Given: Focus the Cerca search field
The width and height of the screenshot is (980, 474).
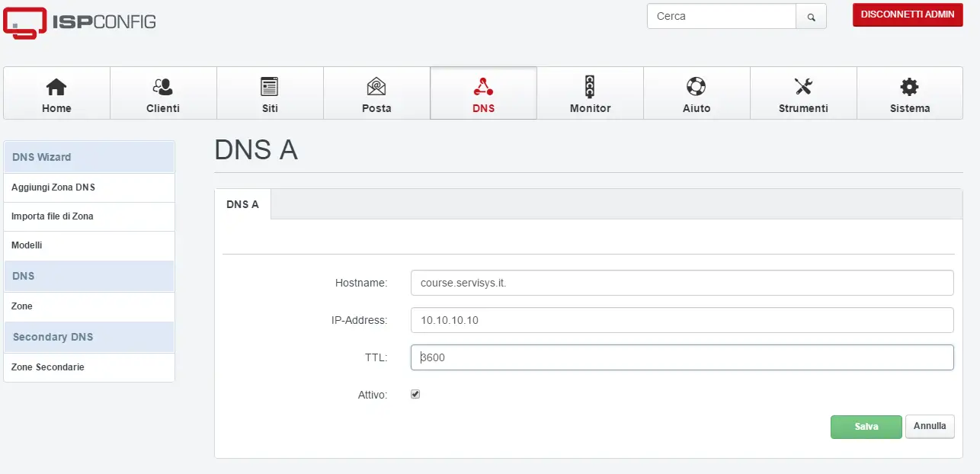Looking at the screenshot, I should (722, 16).
